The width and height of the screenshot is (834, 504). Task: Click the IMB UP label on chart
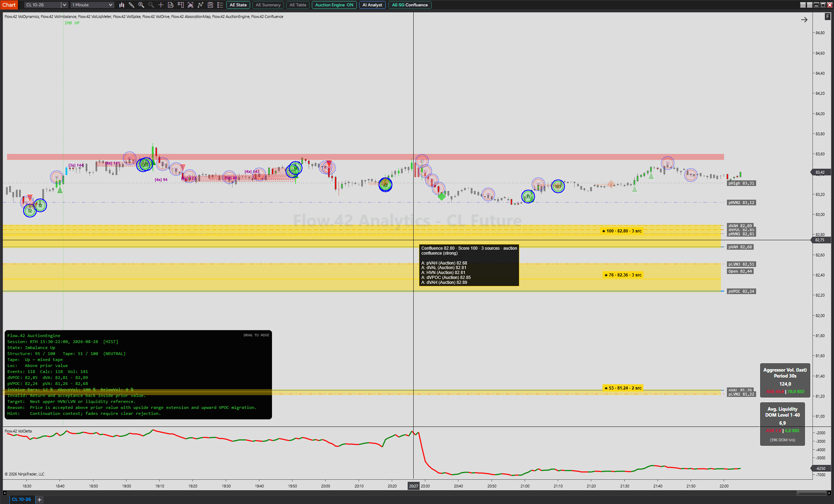tap(72, 23)
